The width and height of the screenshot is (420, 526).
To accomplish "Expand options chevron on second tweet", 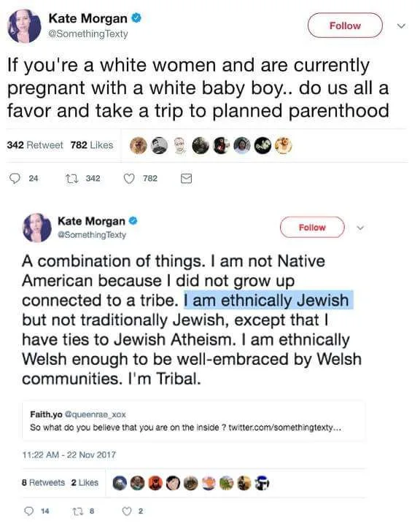I will (360, 228).
